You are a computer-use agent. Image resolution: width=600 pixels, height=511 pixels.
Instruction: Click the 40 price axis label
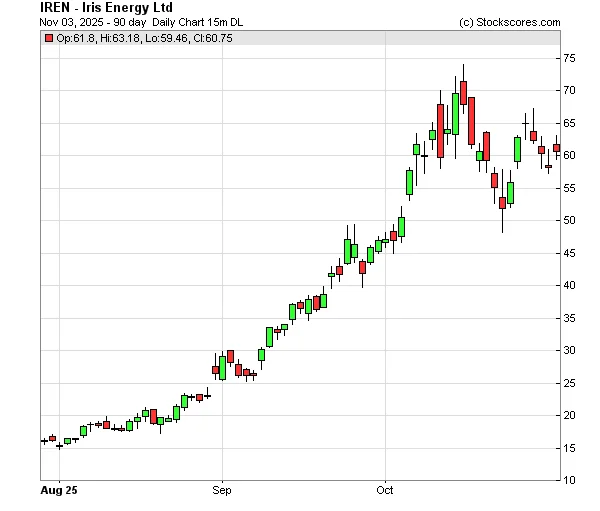[x=569, y=285]
